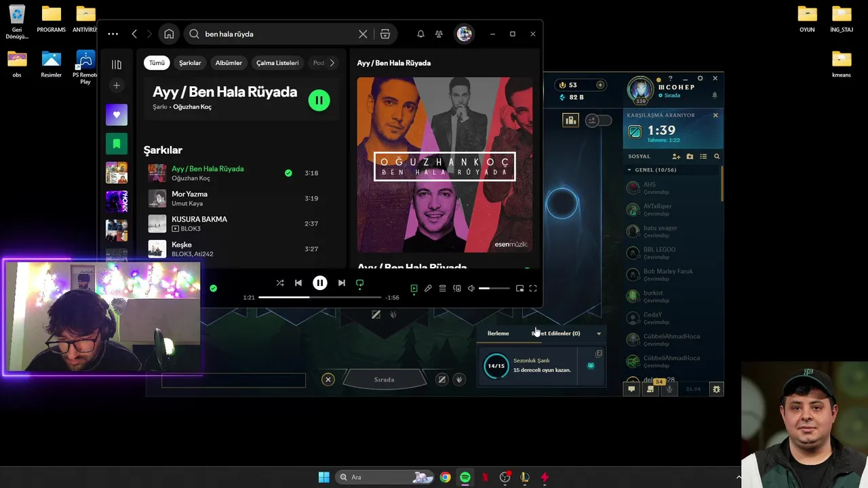This screenshot has height=488, width=868.
Task: Toggle Now Playing view button
Action: 414,288
